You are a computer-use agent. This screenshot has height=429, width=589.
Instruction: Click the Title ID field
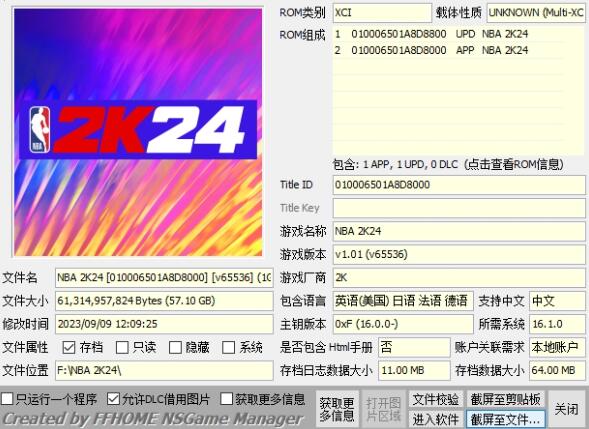pos(459,185)
